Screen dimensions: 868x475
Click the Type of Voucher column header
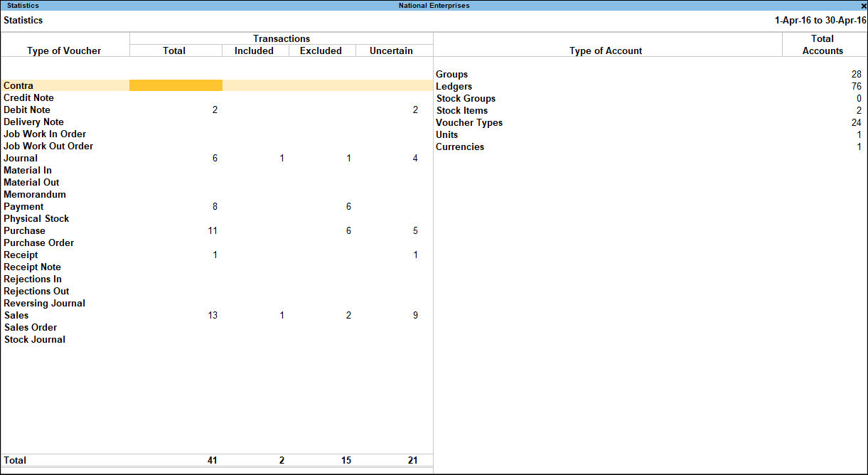tap(64, 50)
